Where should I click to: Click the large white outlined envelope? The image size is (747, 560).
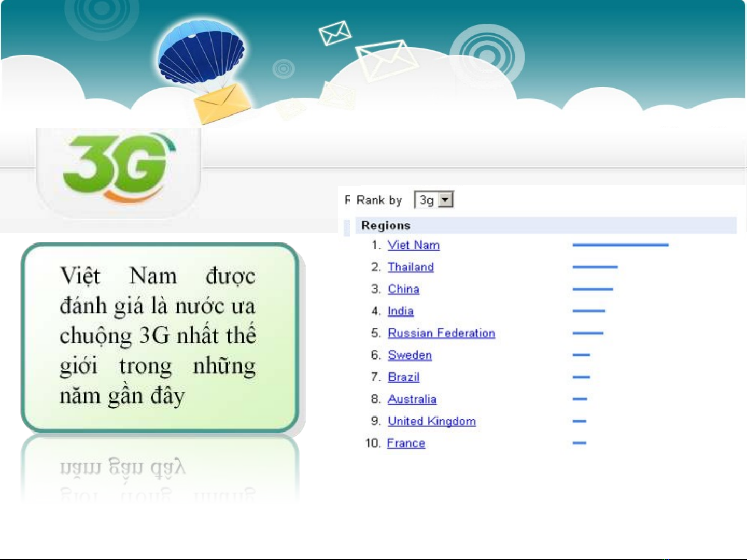(x=385, y=60)
